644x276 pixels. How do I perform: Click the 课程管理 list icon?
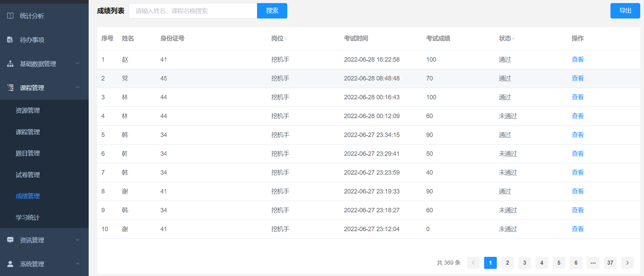10,88
